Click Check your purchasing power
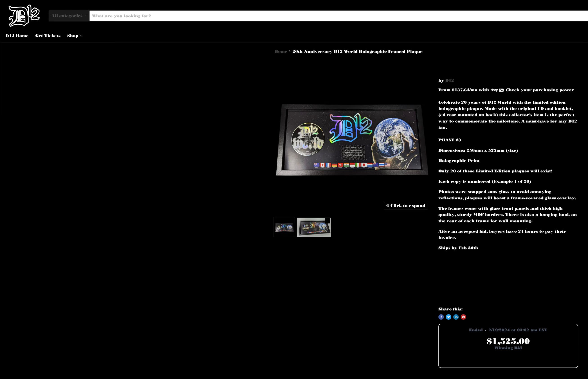Image resolution: width=588 pixels, height=379 pixels. click(x=540, y=90)
